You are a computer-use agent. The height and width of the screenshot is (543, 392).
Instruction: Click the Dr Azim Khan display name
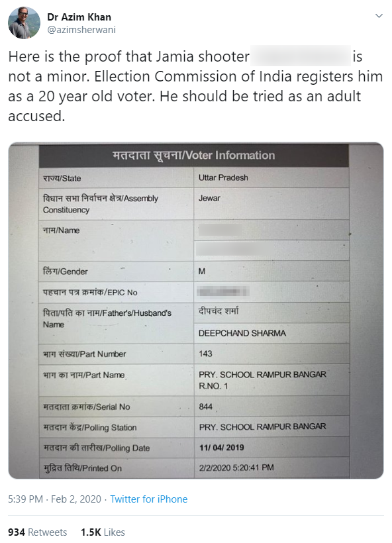pyautogui.click(x=79, y=17)
